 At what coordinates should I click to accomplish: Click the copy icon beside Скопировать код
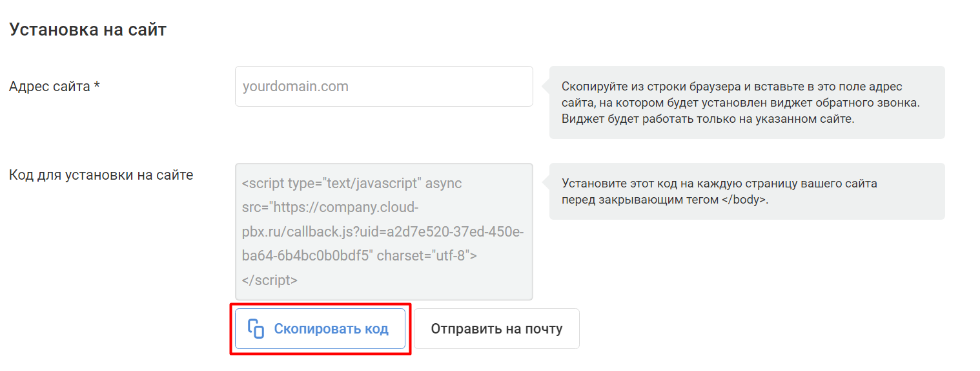[x=256, y=328]
